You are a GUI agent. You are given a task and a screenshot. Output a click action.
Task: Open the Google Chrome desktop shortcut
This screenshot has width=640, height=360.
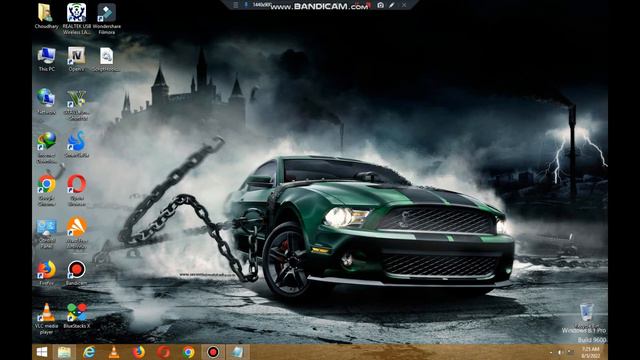(46, 190)
